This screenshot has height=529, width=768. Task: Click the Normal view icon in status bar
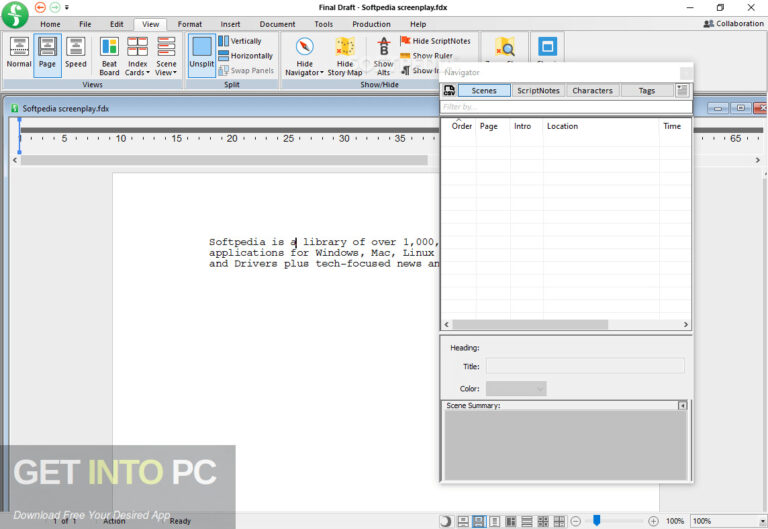coord(463,521)
